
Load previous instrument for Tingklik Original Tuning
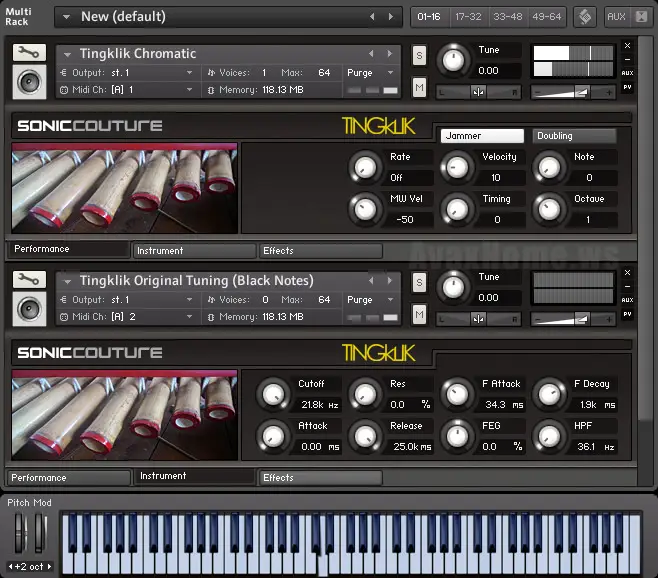(371, 280)
